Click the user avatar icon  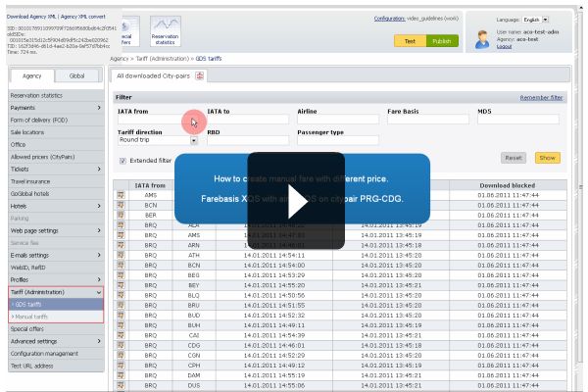482,37
